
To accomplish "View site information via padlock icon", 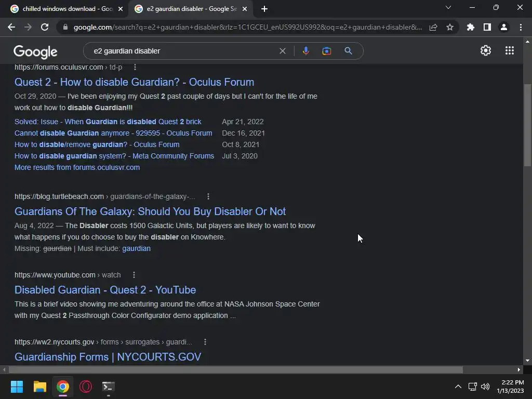I will pyautogui.click(x=65, y=27).
